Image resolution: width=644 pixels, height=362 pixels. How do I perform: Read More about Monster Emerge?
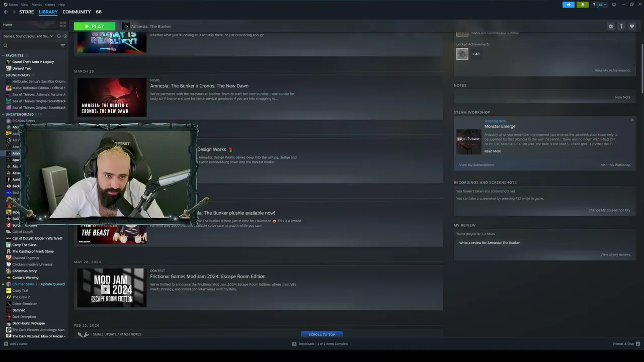click(493, 151)
